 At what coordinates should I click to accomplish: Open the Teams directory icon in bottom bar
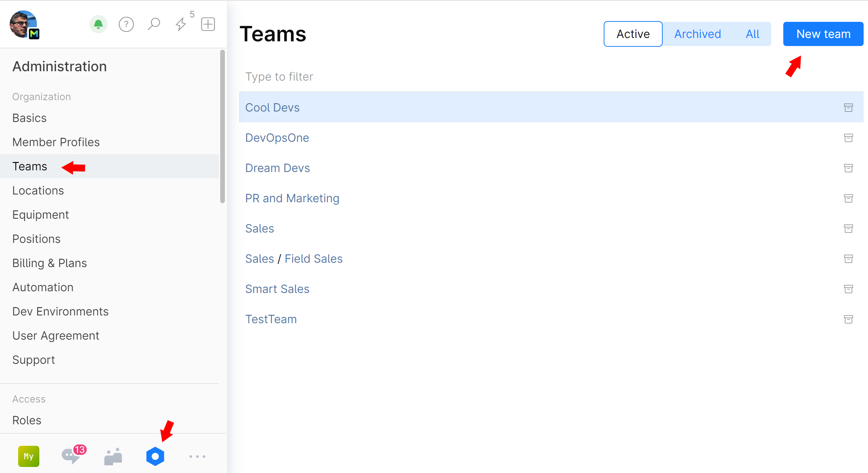[113, 456]
